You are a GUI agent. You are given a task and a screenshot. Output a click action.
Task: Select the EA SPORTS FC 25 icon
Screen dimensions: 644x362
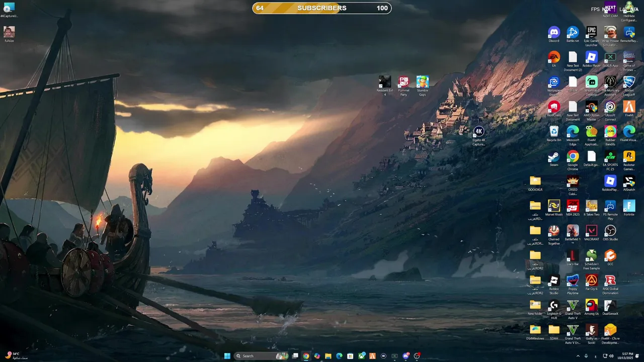click(610, 160)
